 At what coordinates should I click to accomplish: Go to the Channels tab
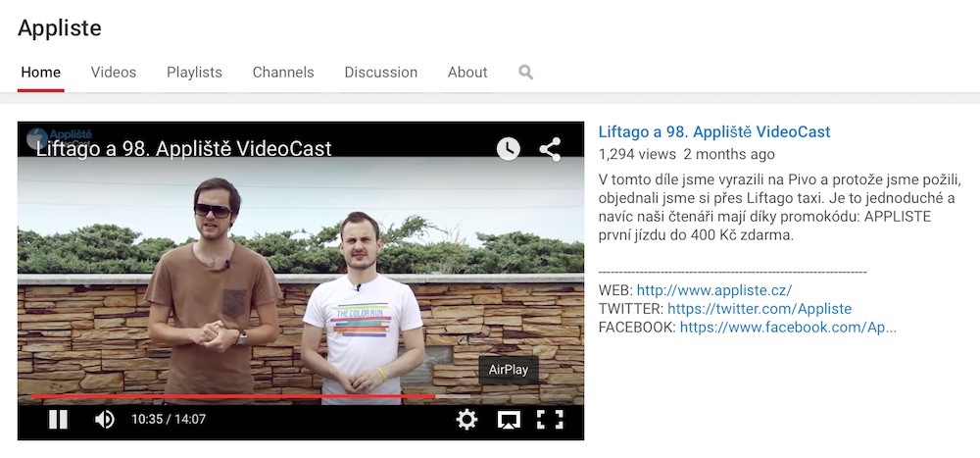(x=283, y=73)
